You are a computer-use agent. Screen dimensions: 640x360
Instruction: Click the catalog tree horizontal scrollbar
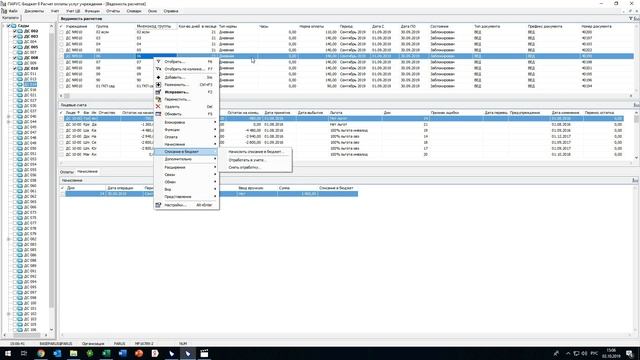[27, 335]
